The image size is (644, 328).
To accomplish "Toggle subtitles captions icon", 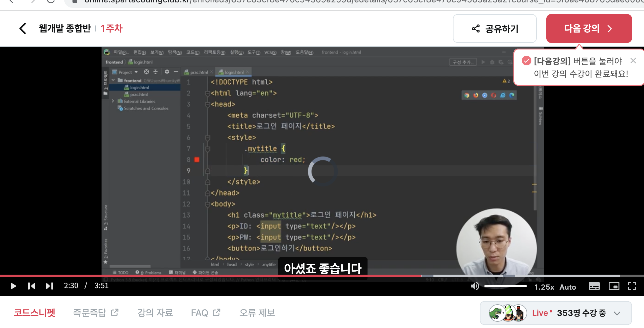I will coord(594,286).
